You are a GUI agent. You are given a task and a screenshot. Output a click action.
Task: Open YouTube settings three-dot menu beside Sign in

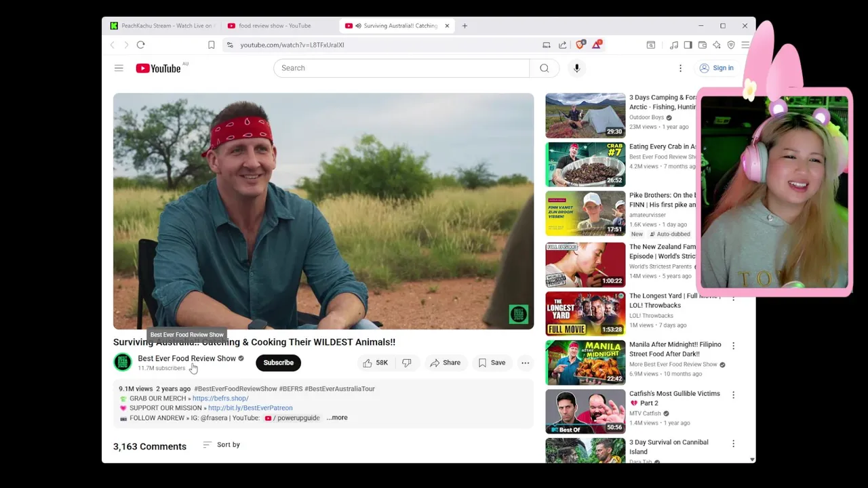[x=680, y=68]
